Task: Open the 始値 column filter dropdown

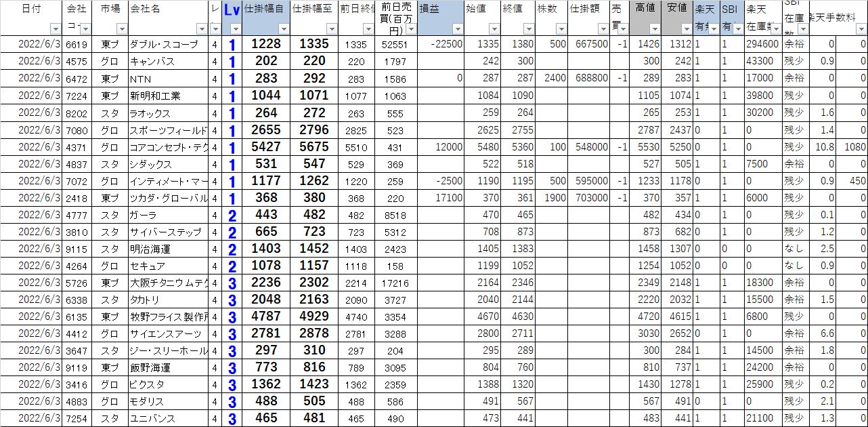Action: [x=494, y=28]
